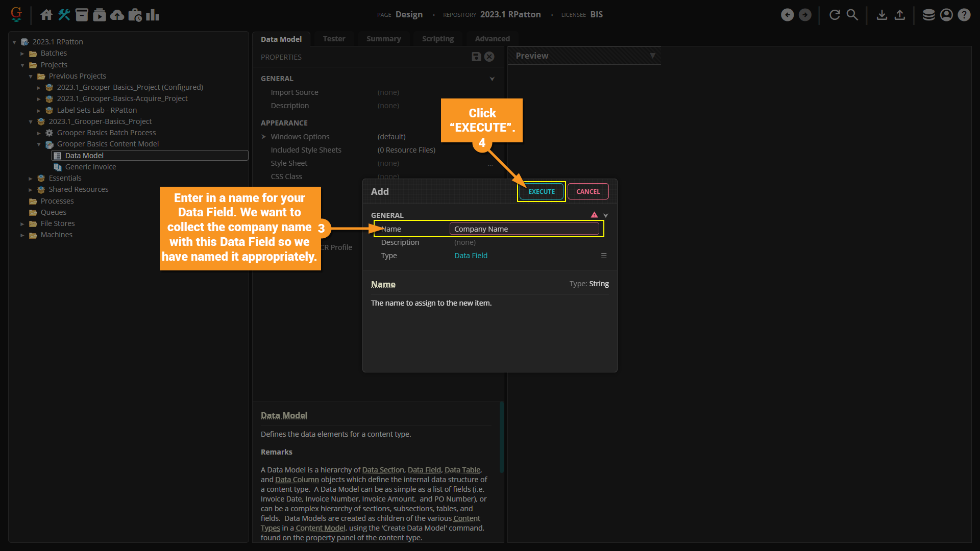Open the Design tools icon
This screenshot has width=980, height=551.
64,15
